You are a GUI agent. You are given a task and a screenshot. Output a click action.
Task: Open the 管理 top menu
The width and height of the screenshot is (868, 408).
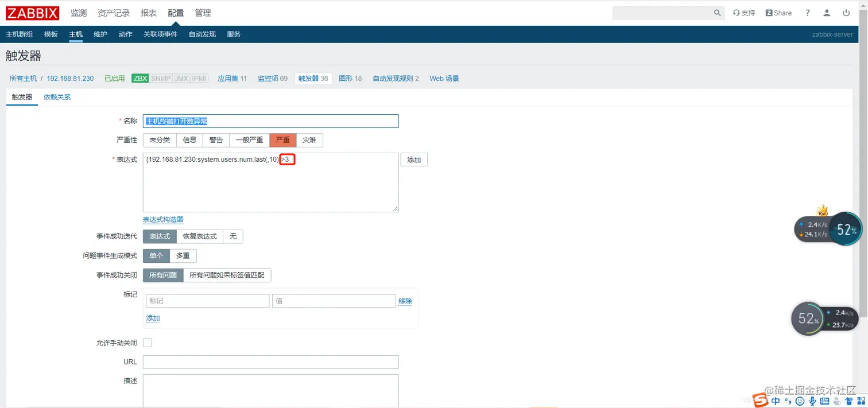(x=203, y=13)
